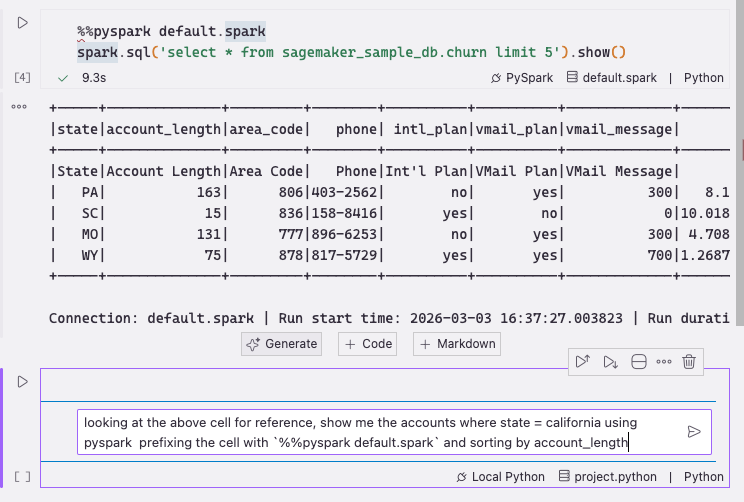
Task: Run this cell and all cells below
Action: [x=611, y=362]
